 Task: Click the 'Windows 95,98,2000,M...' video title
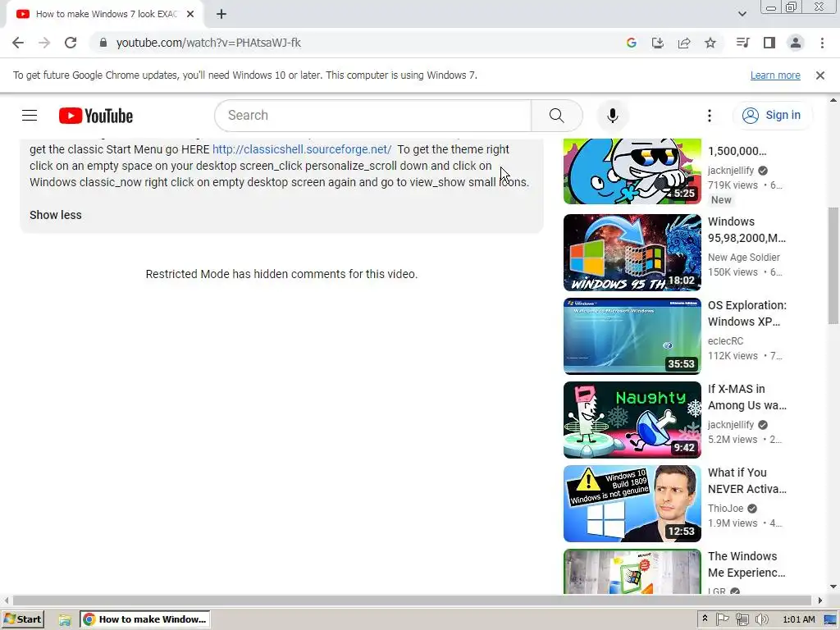tap(746, 230)
